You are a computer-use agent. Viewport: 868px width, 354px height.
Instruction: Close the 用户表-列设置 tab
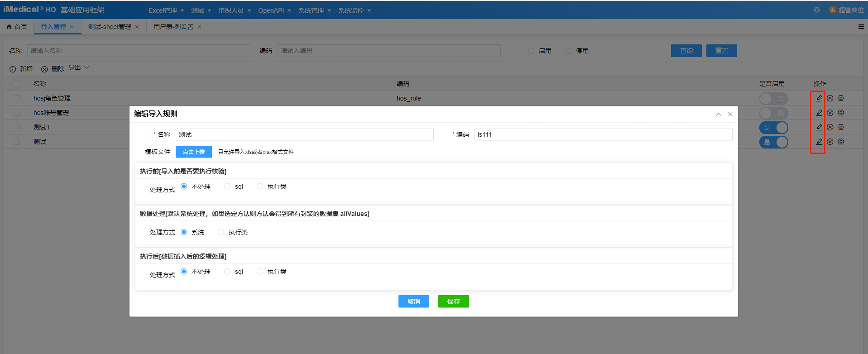pos(199,27)
